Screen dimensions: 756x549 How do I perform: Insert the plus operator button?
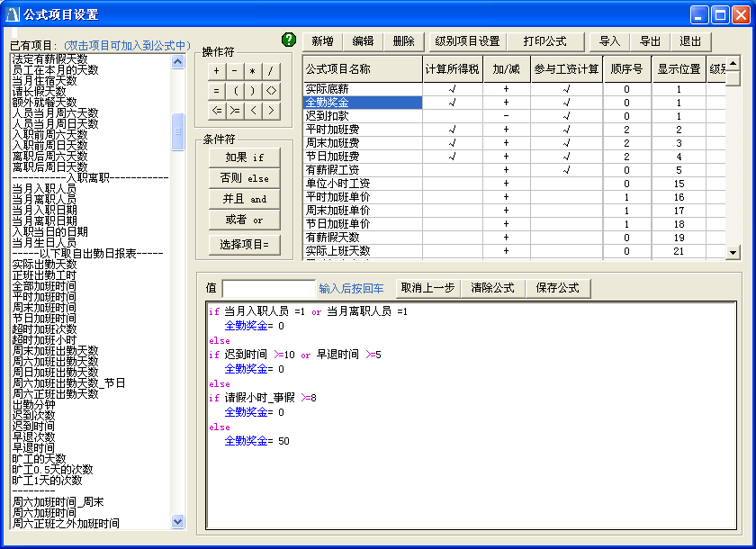coord(217,70)
